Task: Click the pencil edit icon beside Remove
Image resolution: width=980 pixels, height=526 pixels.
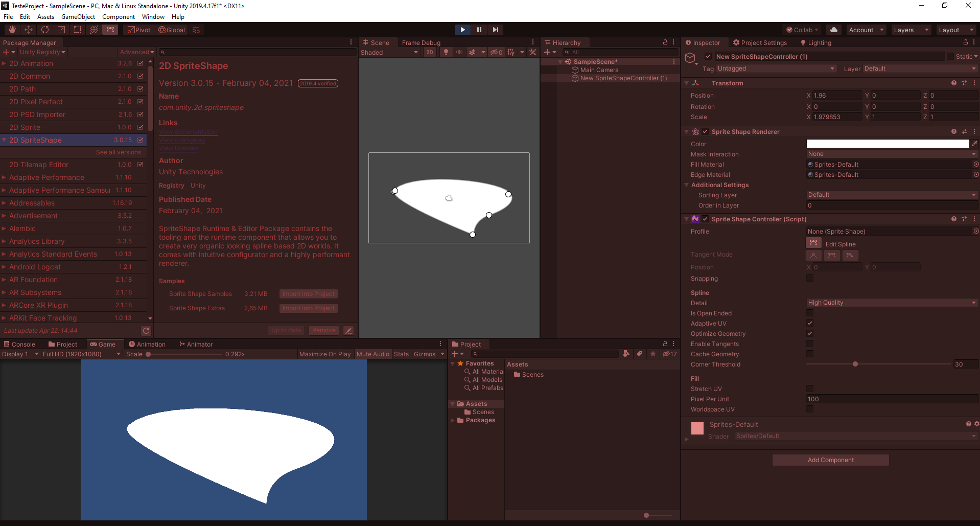Action: click(x=348, y=331)
